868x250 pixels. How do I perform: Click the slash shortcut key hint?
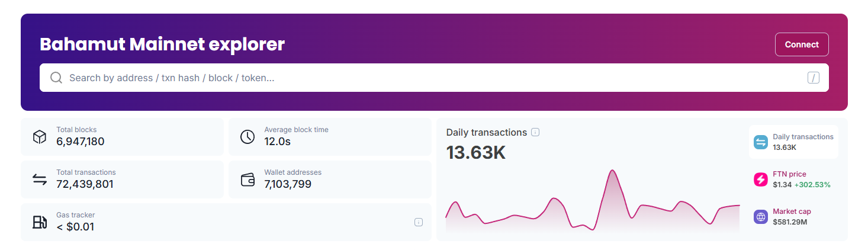click(813, 78)
